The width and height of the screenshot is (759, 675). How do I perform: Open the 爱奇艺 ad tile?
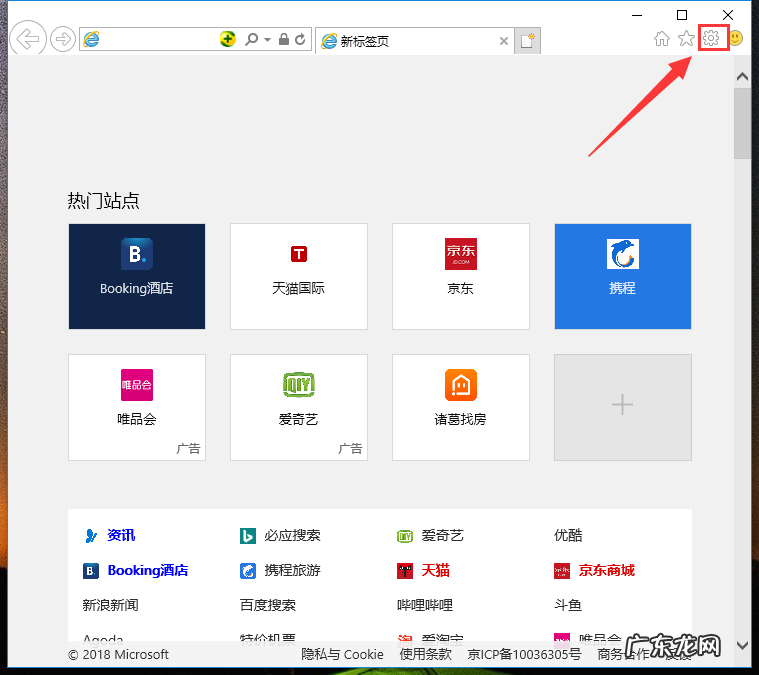click(x=299, y=407)
